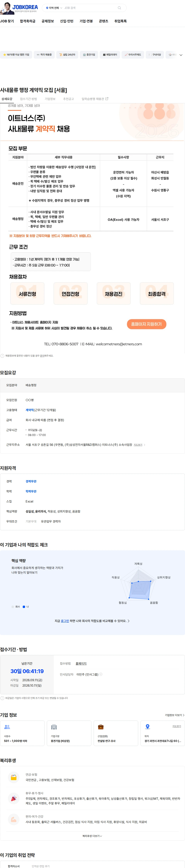Select the 1975명 이상 찜한 기업 tag
The width and height of the screenshot is (185, 868).
[x=16, y=55]
